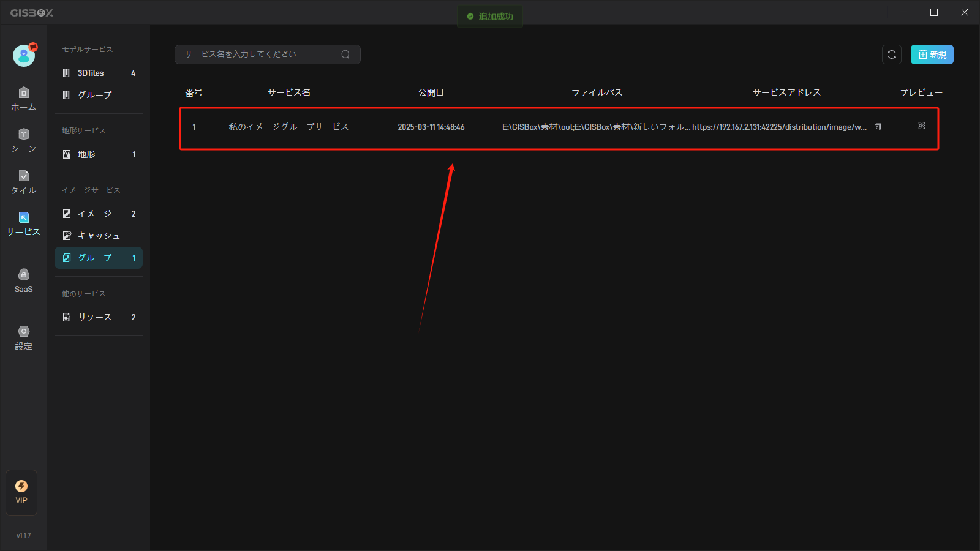
Task: Copy the service address URL
Action: [878, 127]
